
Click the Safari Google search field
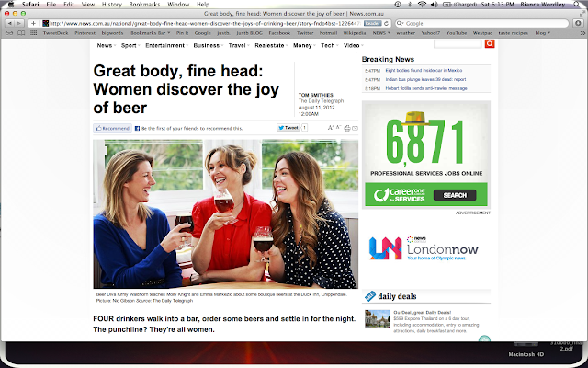[481, 23]
